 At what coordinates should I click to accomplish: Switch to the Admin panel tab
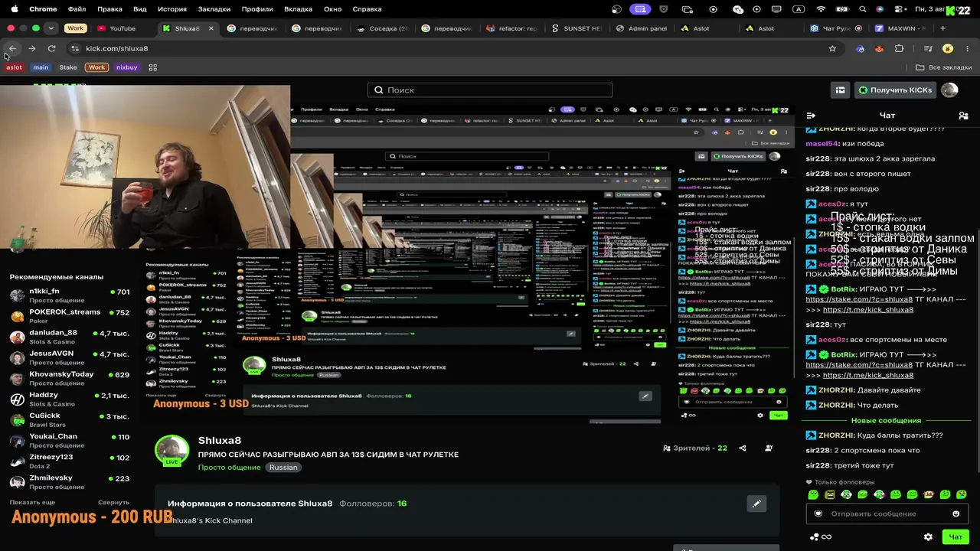[642, 28]
